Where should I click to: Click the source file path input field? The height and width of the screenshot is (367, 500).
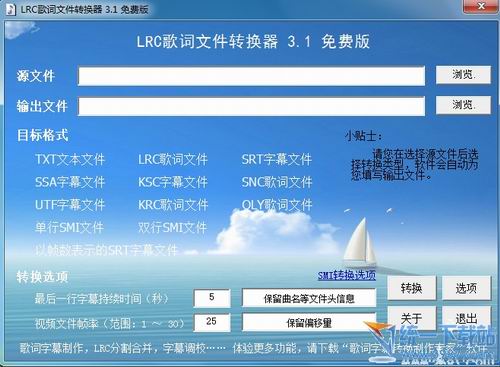pos(251,76)
